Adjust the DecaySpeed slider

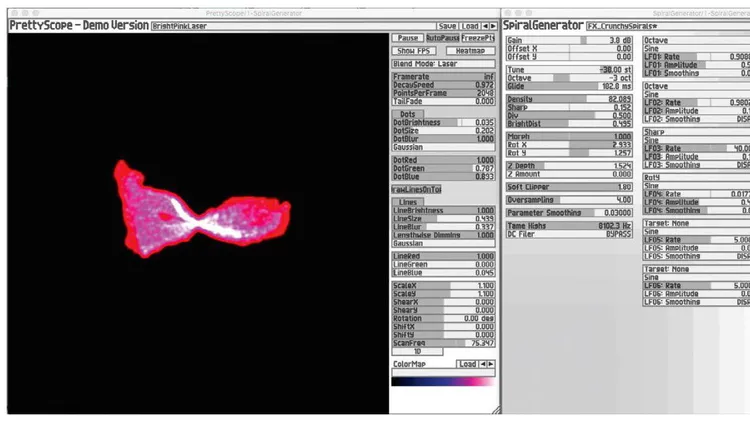443,85
